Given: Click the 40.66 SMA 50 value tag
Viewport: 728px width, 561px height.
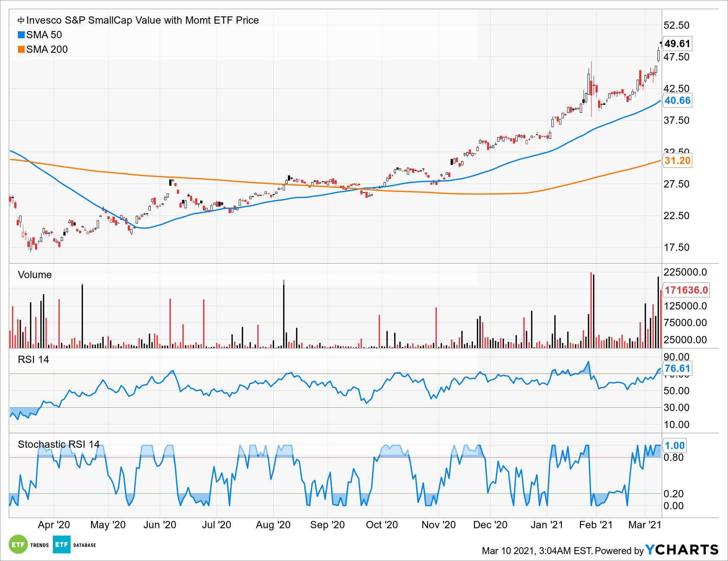Looking at the screenshot, I should point(677,100).
